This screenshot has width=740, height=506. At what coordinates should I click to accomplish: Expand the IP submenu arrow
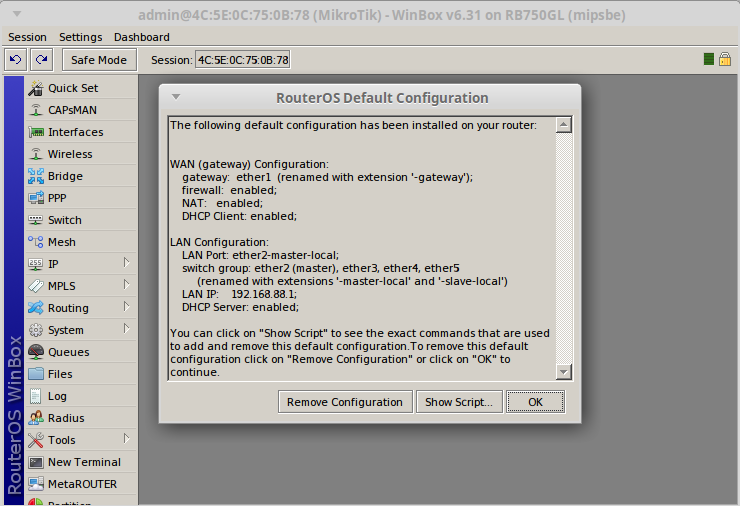click(126, 262)
